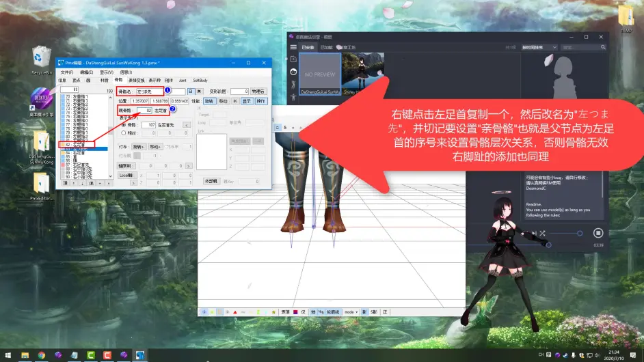The image size is (644, 362).
Task: Click the 变形阶层 value field
Action: [239, 91]
